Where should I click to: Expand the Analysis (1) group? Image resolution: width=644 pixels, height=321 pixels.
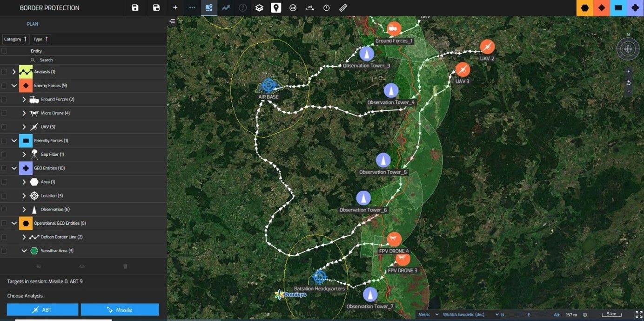[14, 72]
